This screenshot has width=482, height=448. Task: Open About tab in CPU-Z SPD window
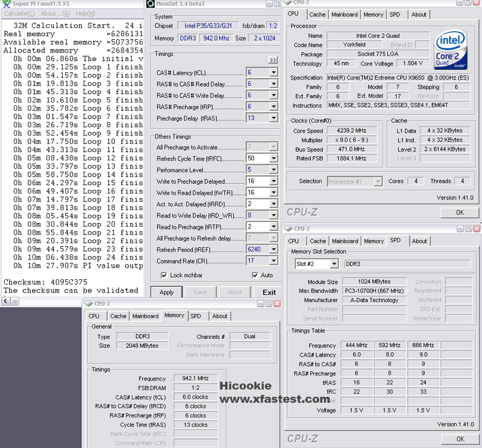(419, 241)
